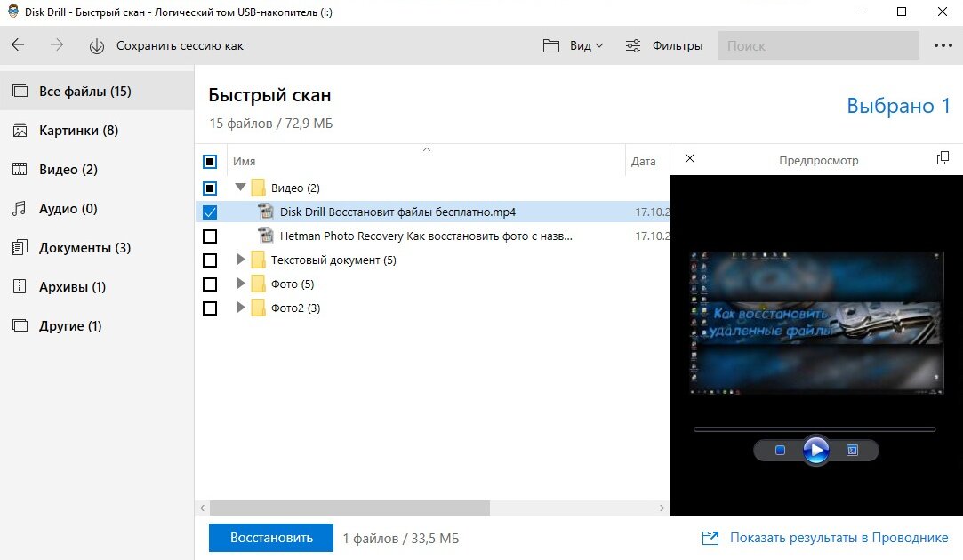Viewport: 963px width, 560px height.
Task: Open the Фильтры filters panel
Action: (664, 46)
